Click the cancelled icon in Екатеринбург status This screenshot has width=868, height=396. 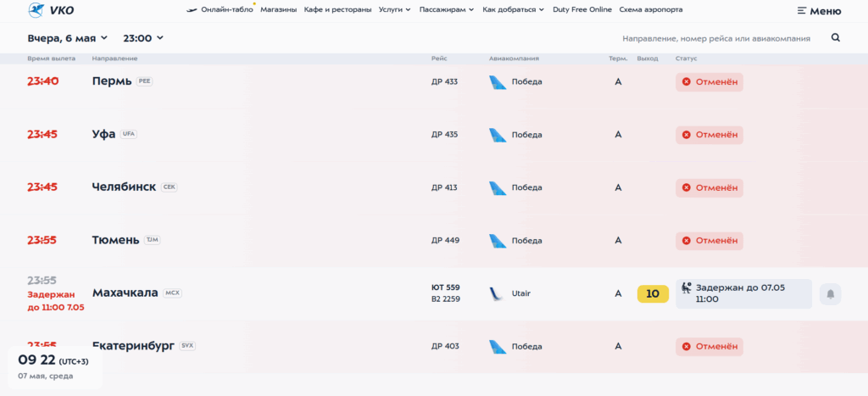pos(687,347)
